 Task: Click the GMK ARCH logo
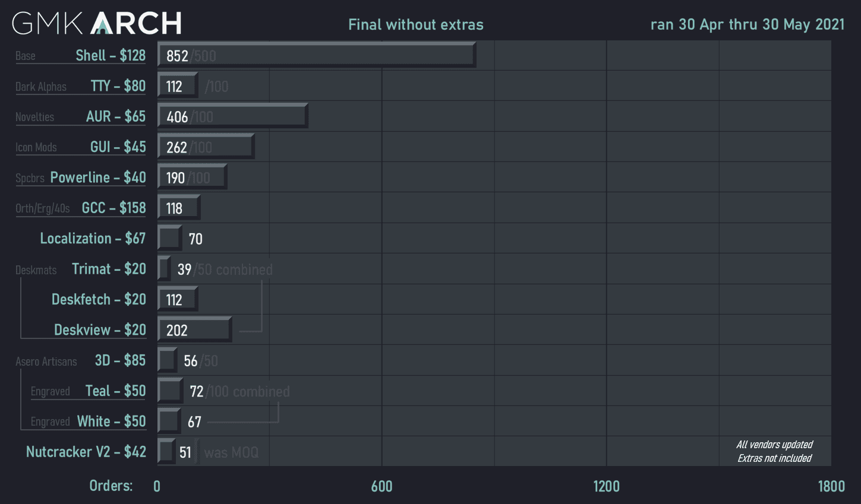tap(97, 23)
